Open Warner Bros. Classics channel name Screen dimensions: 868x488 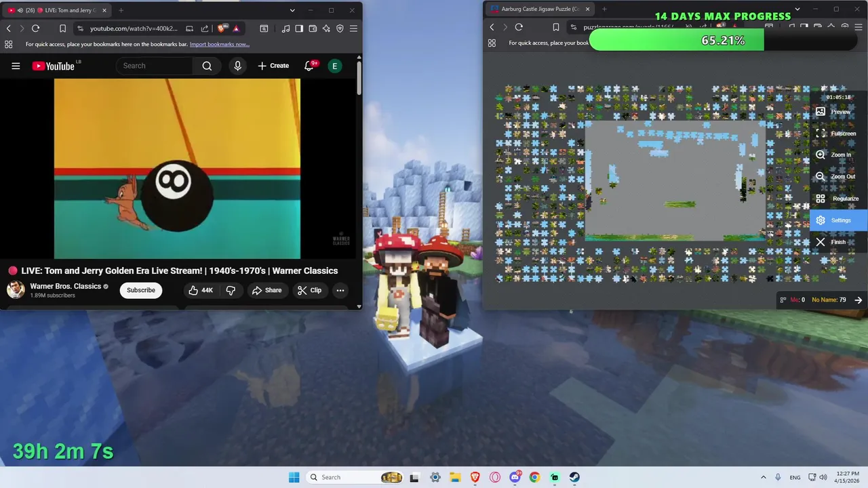tap(66, 286)
